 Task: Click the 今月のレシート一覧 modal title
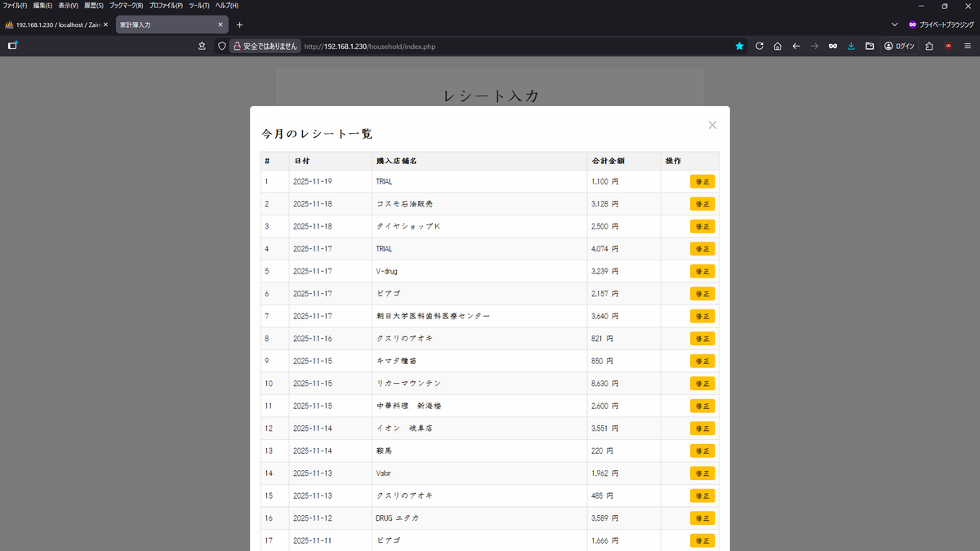(317, 134)
